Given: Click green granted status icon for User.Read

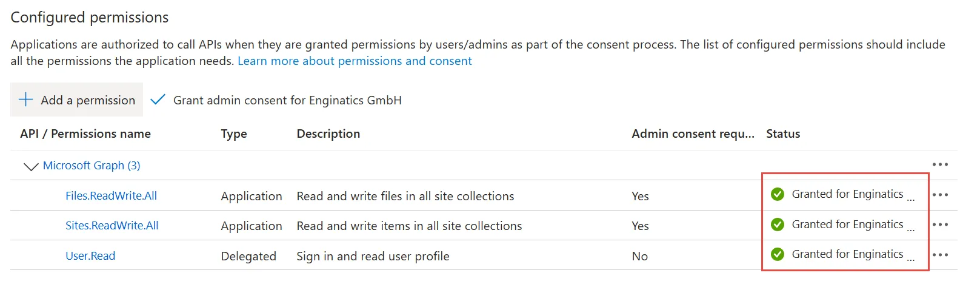Looking at the screenshot, I should point(778,254).
